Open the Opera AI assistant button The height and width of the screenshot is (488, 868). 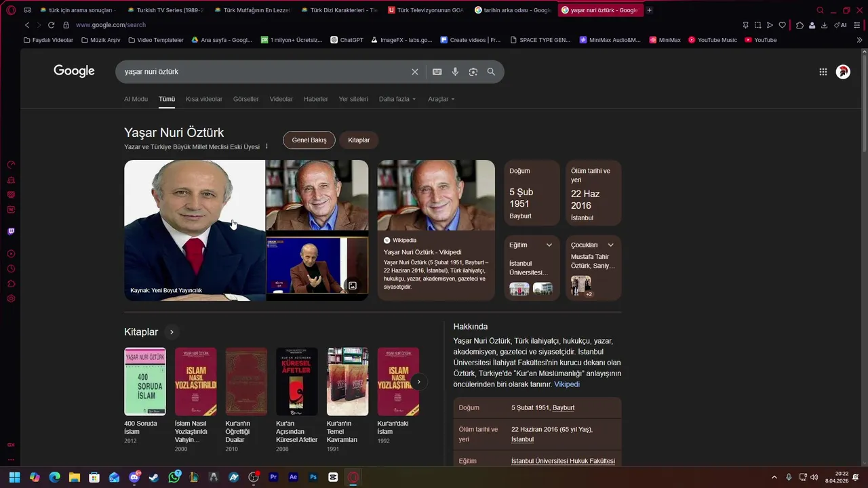pyautogui.click(x=840, y=25)
